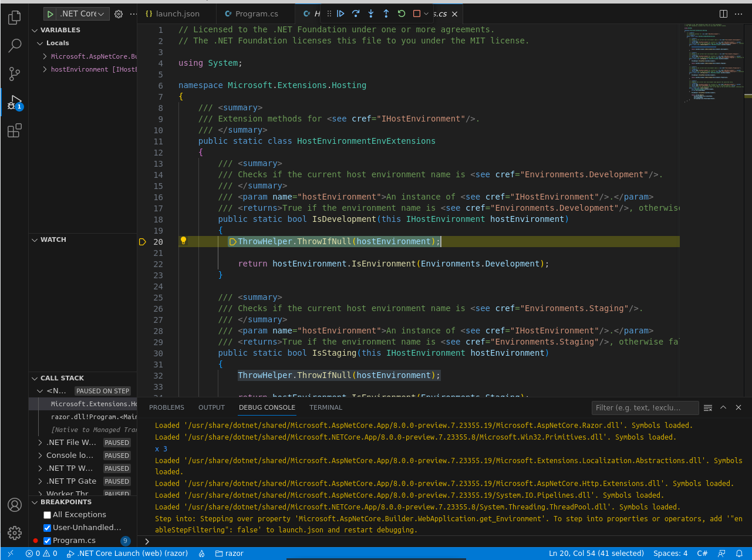Disable the User-Unhandled exceptions checkbox

point(47,527)
